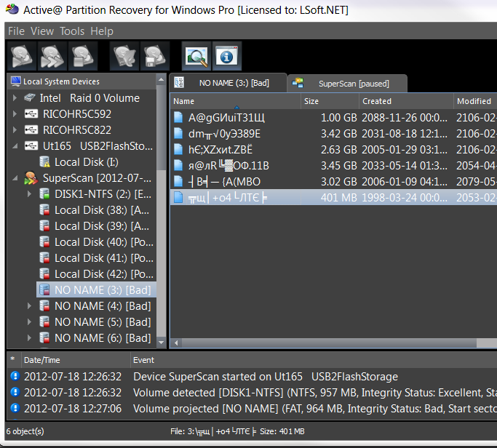This screenshot has height=448, width=497.
Task: Click the NO NAME (4:) volume icon
Action: pos(44,305)
